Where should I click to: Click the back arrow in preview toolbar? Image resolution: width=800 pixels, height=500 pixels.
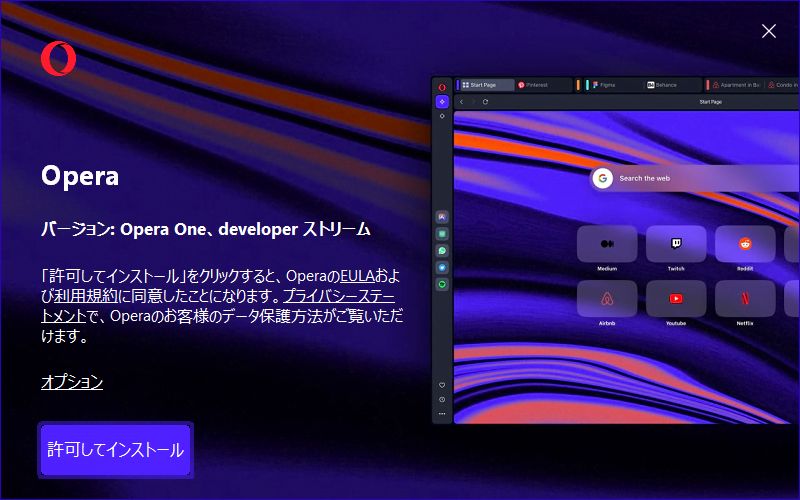tap(462, 102)
